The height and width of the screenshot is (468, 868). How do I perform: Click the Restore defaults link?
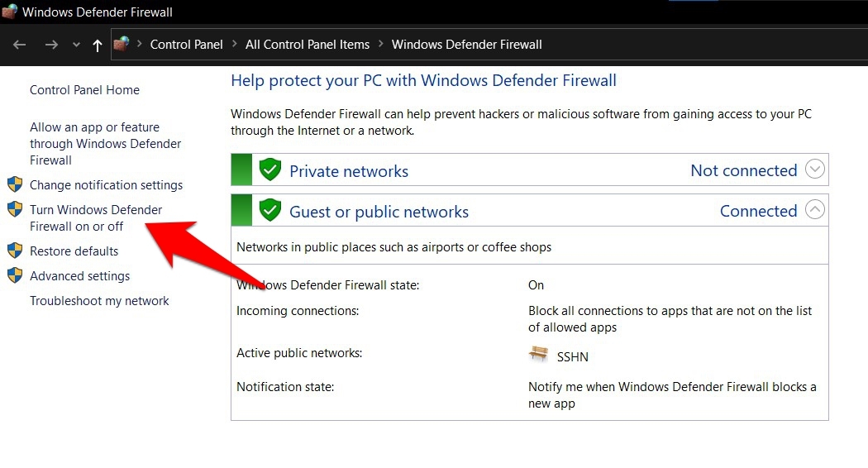point(74,251)
